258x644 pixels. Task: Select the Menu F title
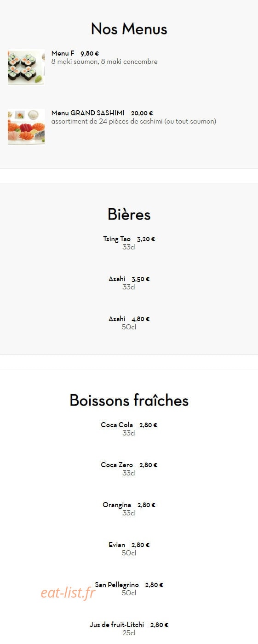point(63,53)
